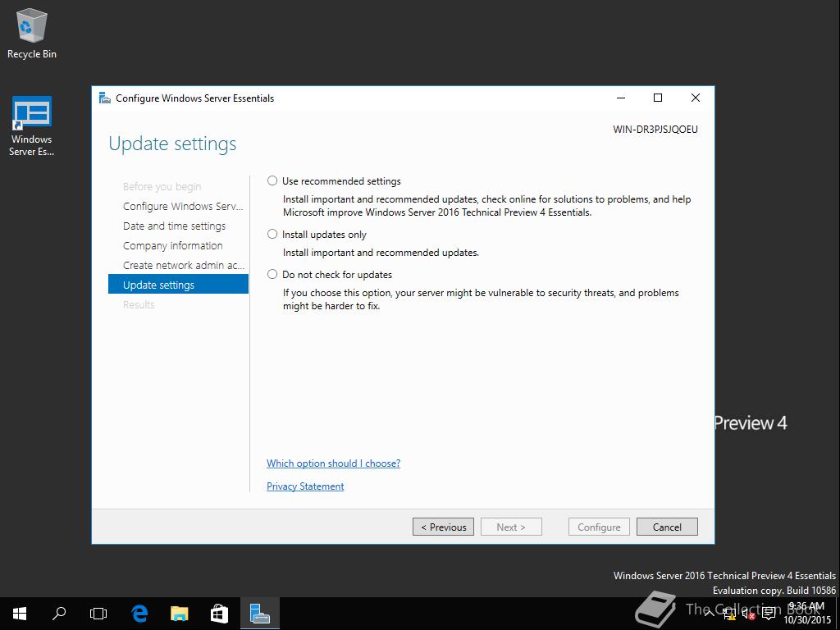Click the security threats warning text

click(x=481, y=299)
